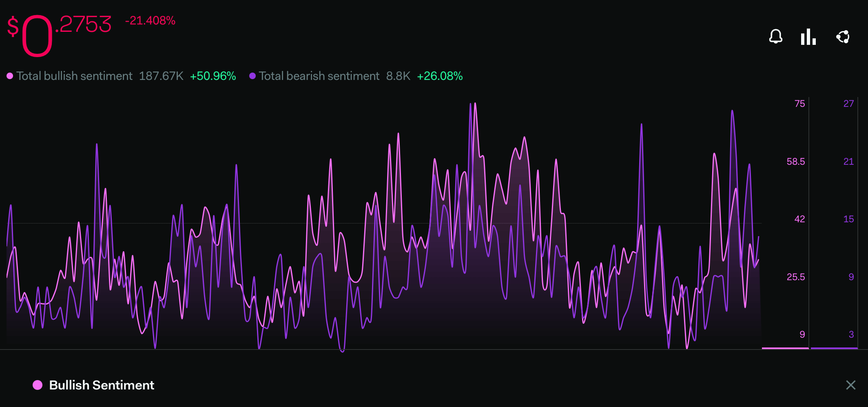Open the bar chart icon
Image resolution: width=868 pixels, height=407 pixels.
[x=808, y=37]
